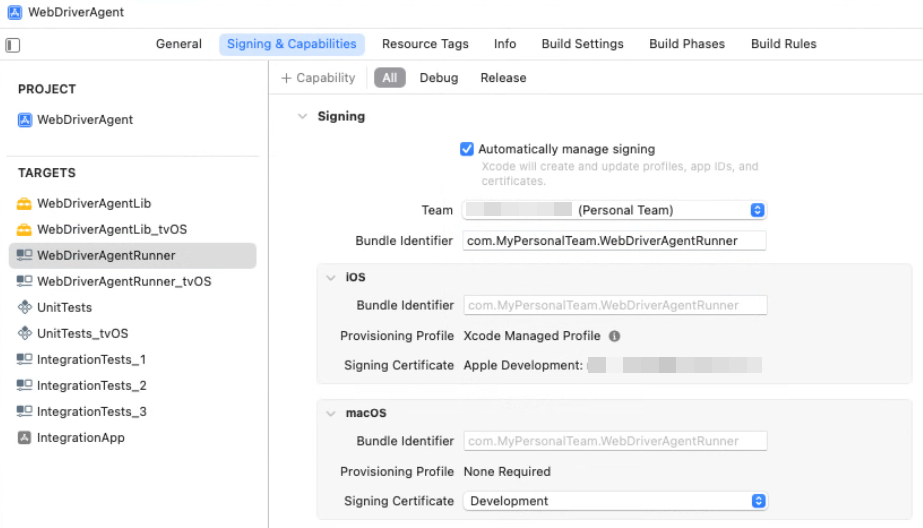Open macOS Signing Certificate dropdown
This screenshot has height=528, width=923.
[x=757, y=501]
